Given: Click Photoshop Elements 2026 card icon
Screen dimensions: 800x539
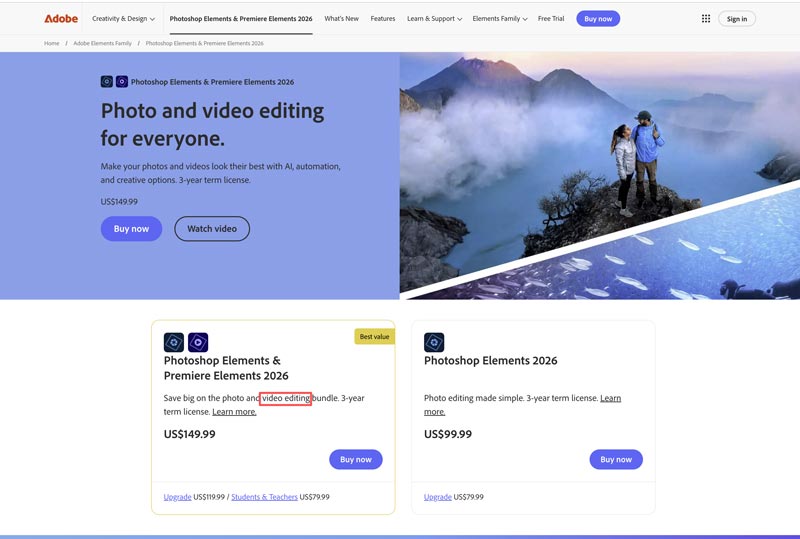Looking at the screenshot, I should tap(434, 342).
